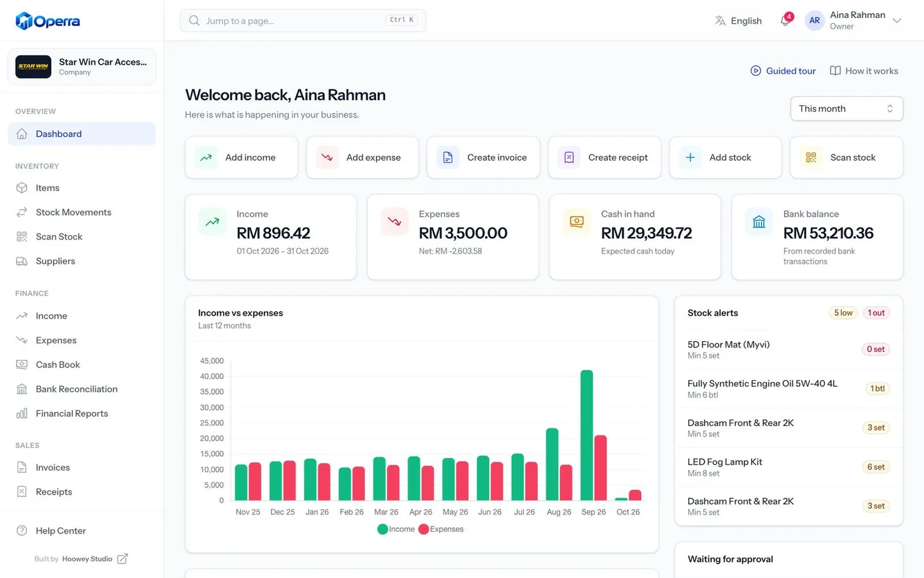Click the Add expense button
Image resolution: width=924 pixels, height=578 pixels.
coord(363,157)
